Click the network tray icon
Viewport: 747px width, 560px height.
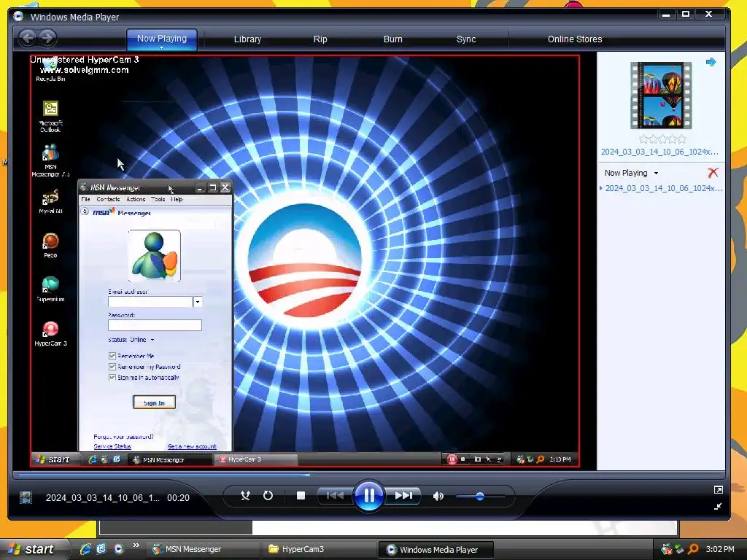(x=680, y=549)
